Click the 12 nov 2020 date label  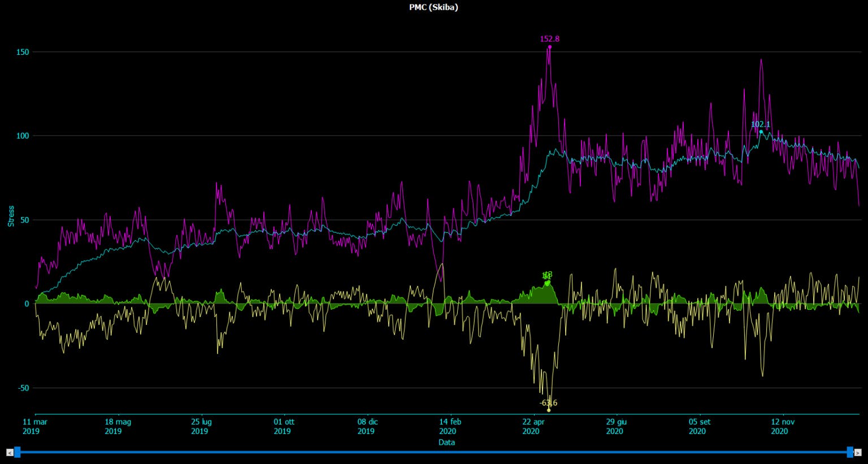coord(783,426)
